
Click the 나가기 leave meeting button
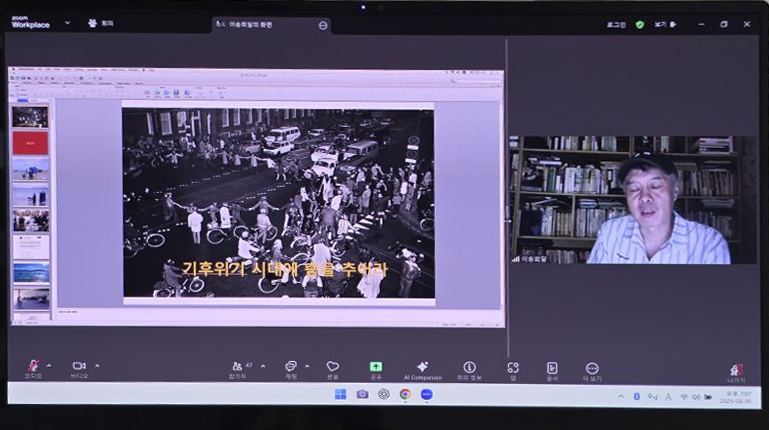coord(736,371)
